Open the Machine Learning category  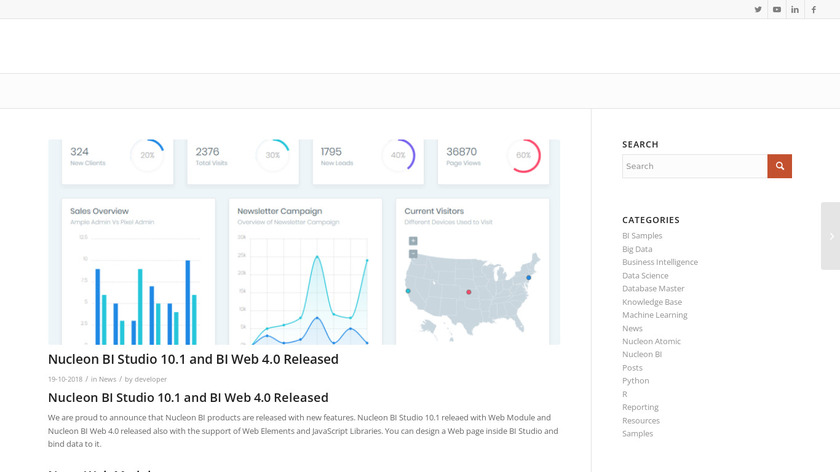(x=655, y=315)
